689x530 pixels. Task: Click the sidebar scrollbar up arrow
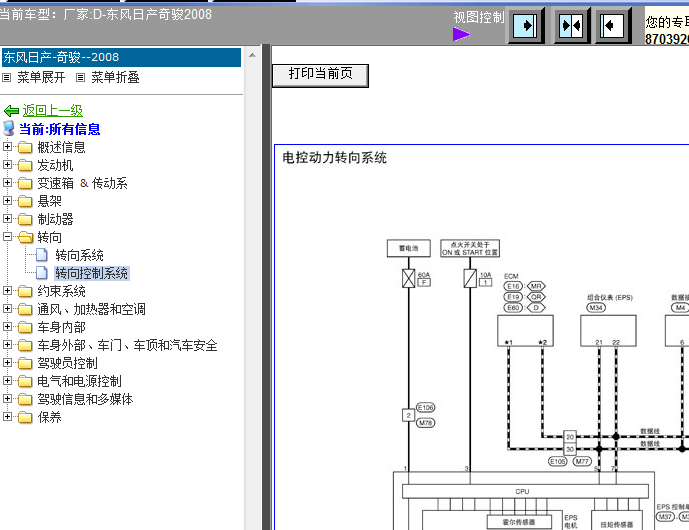(x=252, y=55)
